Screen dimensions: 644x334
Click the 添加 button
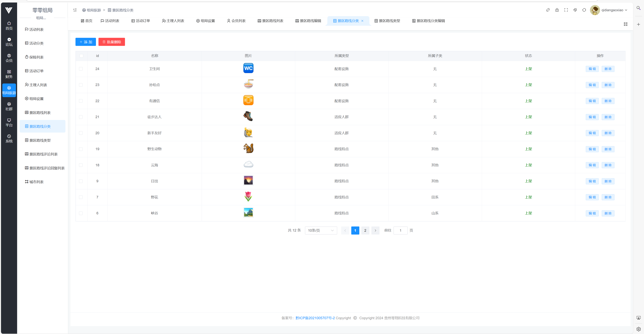(86, 42)
